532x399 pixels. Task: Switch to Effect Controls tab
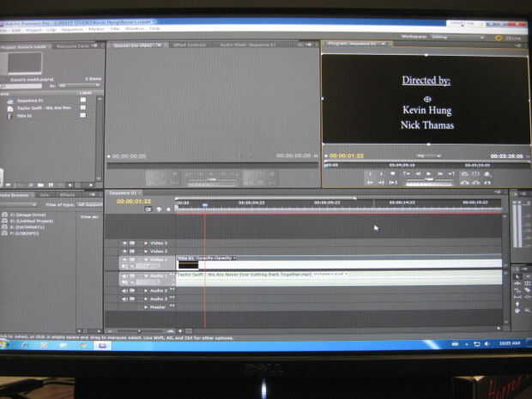pyautogui.click(x=190, y=45)
